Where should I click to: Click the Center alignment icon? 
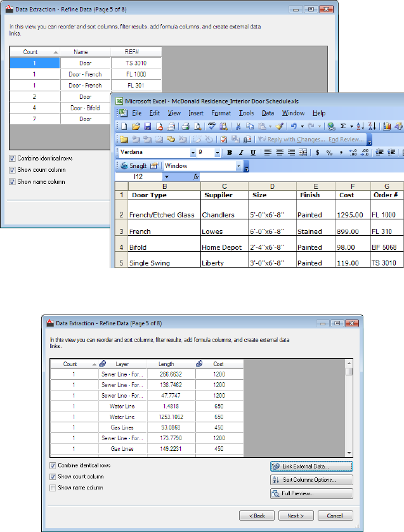tap(280, 153)
